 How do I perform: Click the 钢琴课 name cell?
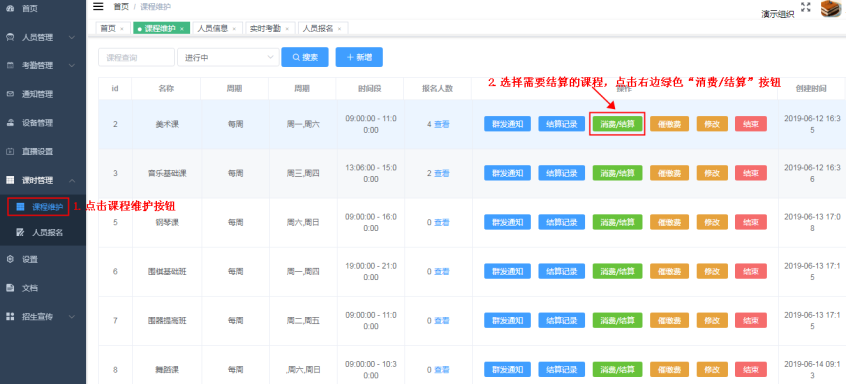[167, 222]
